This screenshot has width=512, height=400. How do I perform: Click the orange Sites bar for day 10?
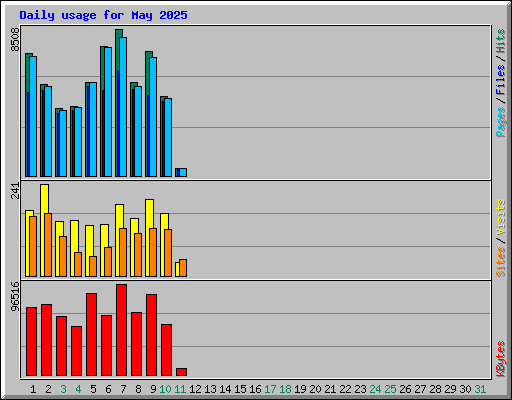[168, 253]
